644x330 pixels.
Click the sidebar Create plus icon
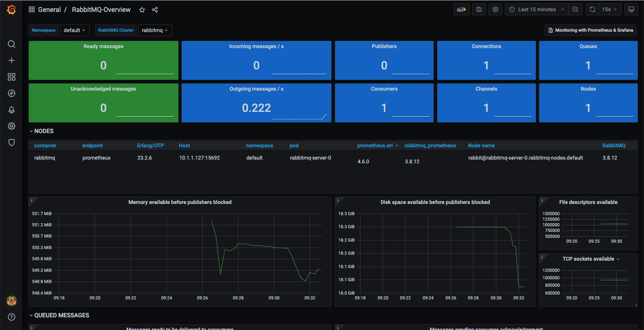(x=12, y=60)
